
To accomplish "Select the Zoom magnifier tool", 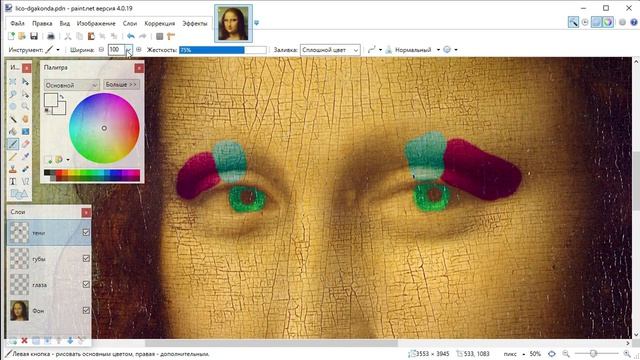I will coord(25,107).
